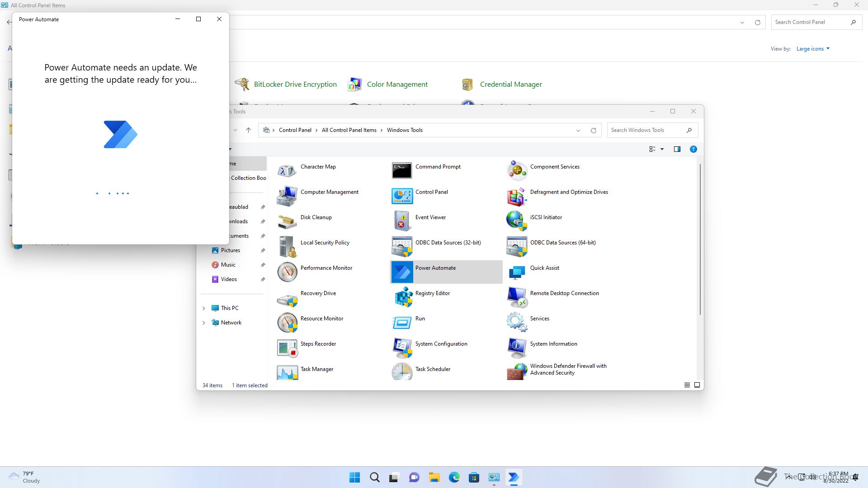Expand Network tree node
The width and height of the screenshot is (868, 488).
203,323
